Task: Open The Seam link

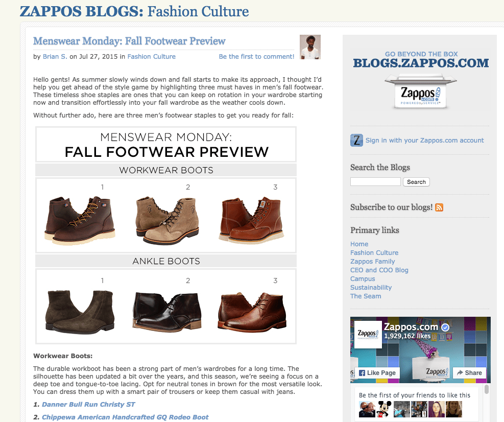Action: pos(366,296)
